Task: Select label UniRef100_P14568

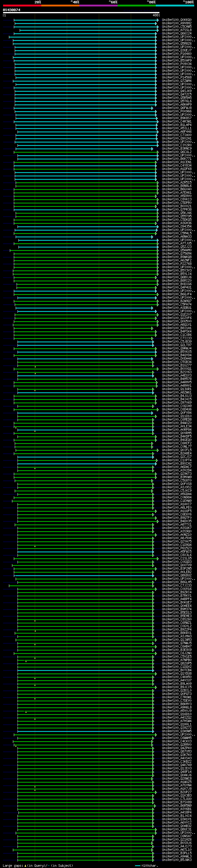Action: tap(177, 78)
